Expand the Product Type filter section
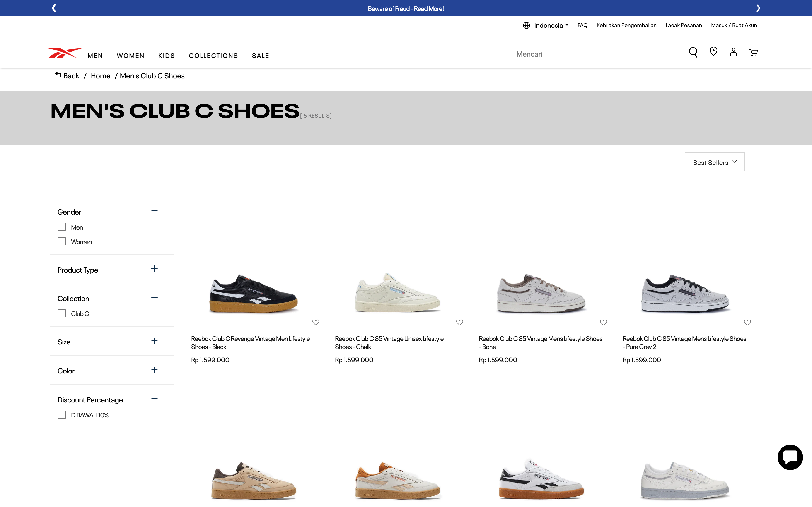 (154, 269)
